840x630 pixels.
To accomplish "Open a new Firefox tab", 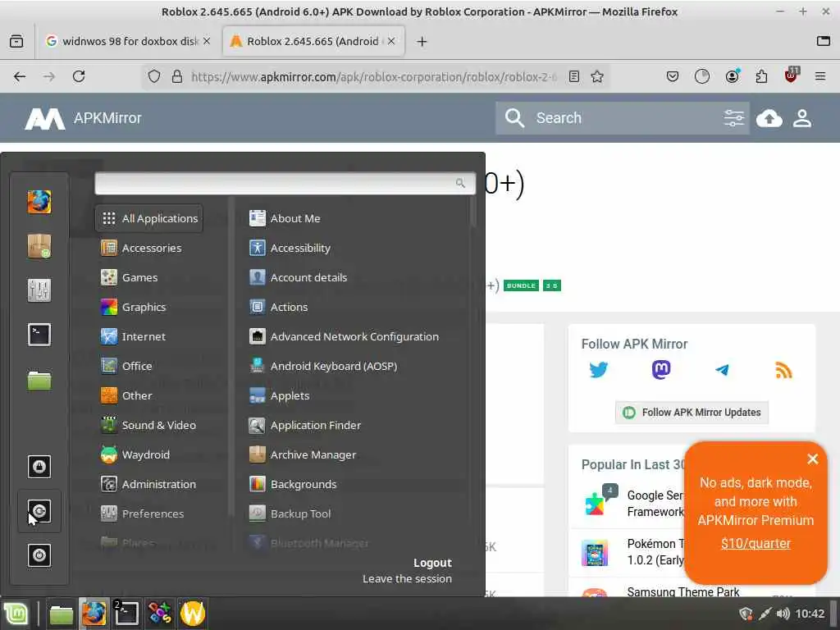I will (422, 41).
